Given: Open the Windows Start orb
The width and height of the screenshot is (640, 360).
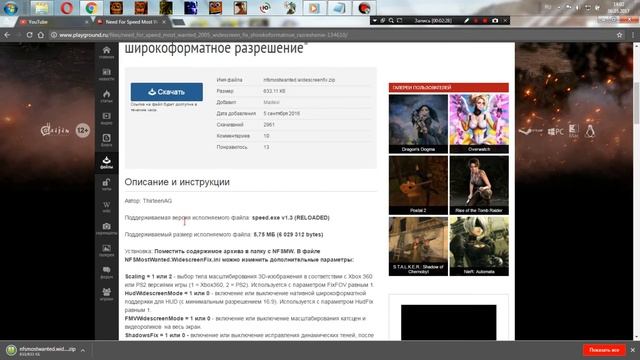Looking at the screenshot, I should (11, 8).
